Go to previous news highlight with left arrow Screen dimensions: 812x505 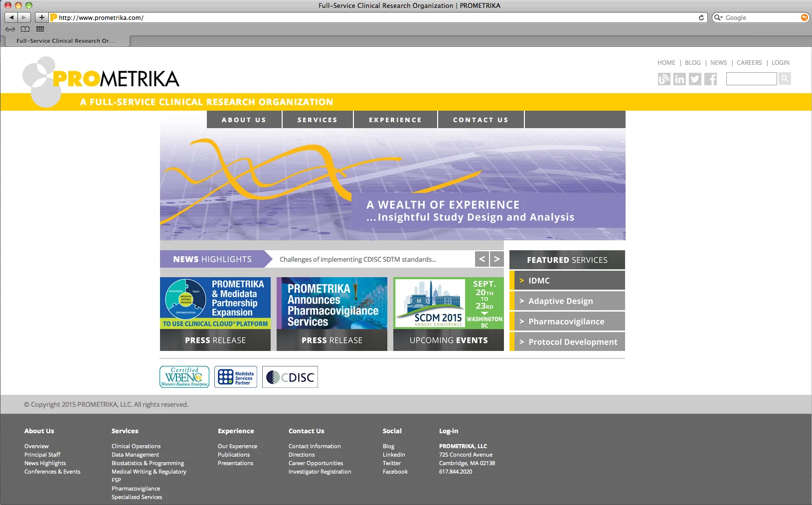point(482,259)
